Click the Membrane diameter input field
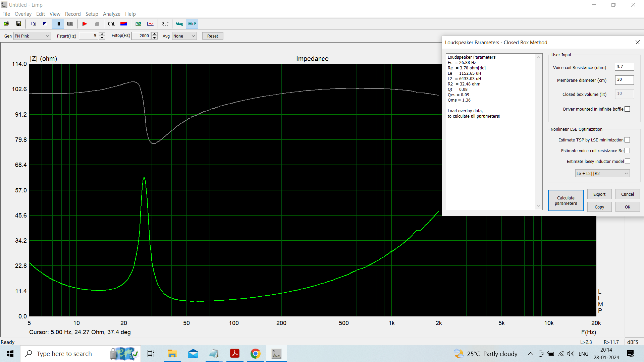Screen dimensions: 644x362 [624, 80]
